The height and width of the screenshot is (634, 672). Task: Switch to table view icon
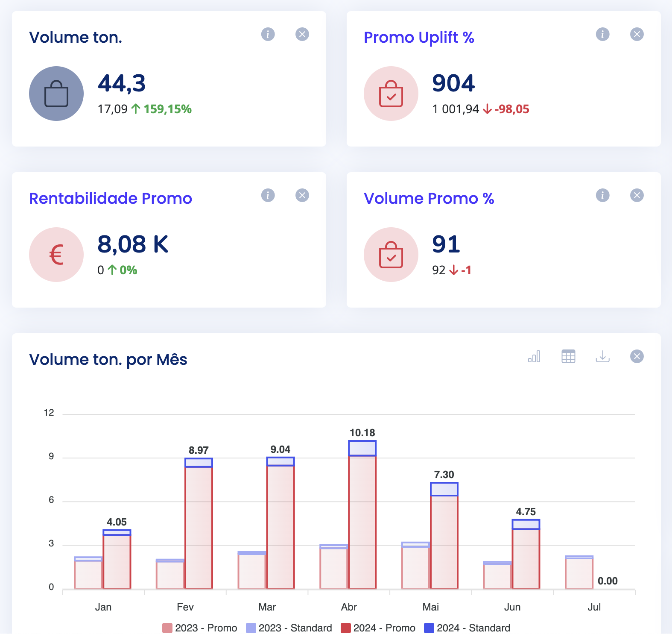pos(568,356)
